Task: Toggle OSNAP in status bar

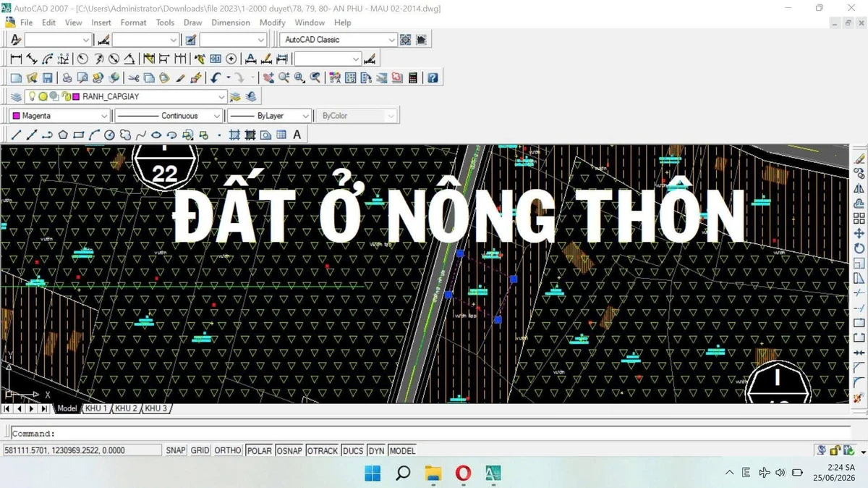Action: [x=289, y=450]
